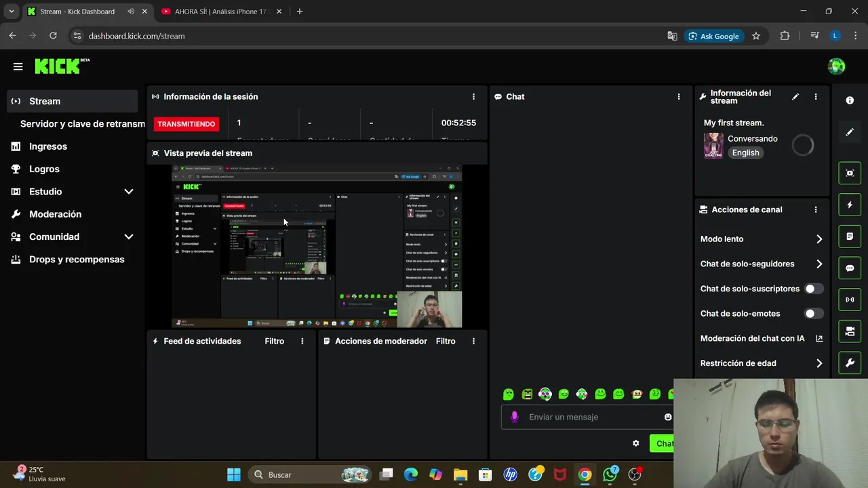Image resolution: width=868 pixels, height=488 pixels.
Task: Open browser media controls icon
Action: [815, 36]
